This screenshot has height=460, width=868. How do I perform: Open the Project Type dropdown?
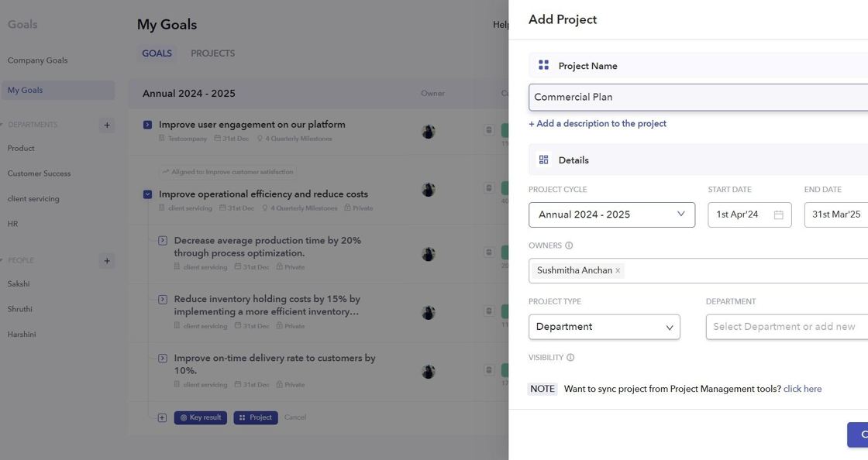point(604,327)
